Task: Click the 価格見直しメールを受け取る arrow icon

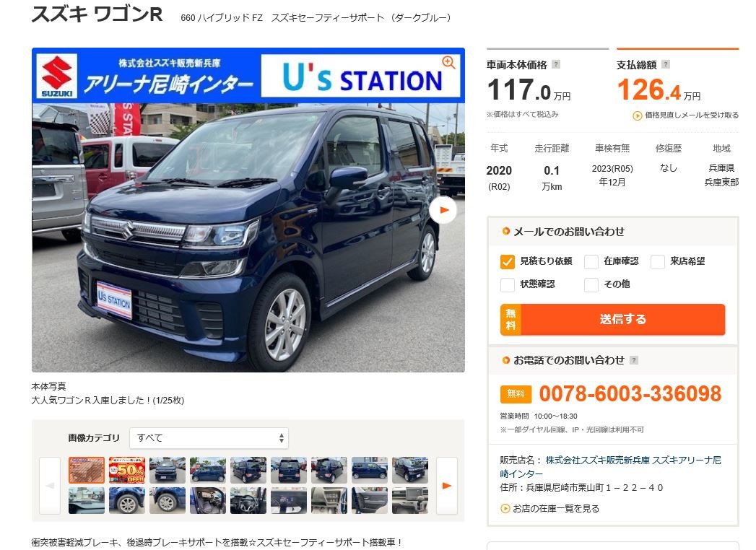Action: [x=637, y=115]
